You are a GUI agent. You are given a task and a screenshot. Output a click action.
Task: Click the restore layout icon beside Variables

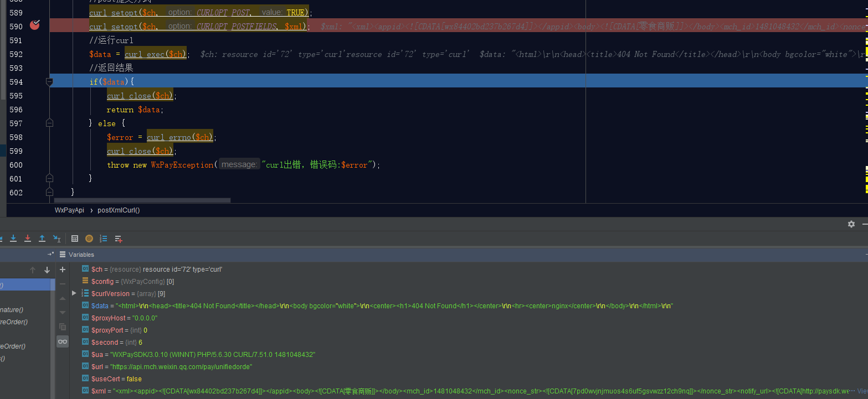(50, 254)
